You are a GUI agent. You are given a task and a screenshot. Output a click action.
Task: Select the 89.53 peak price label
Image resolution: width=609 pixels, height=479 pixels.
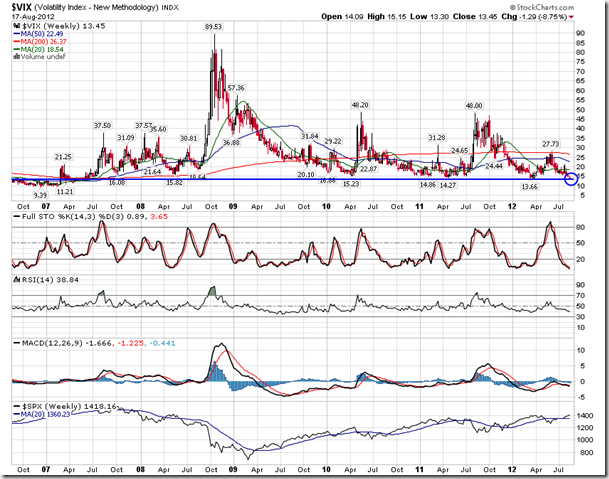[213, 26]
